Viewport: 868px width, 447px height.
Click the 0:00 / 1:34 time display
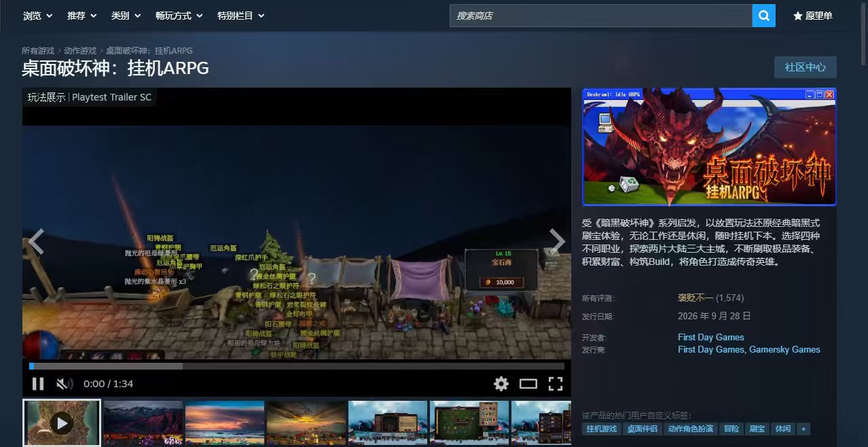(x=109, y=384)
